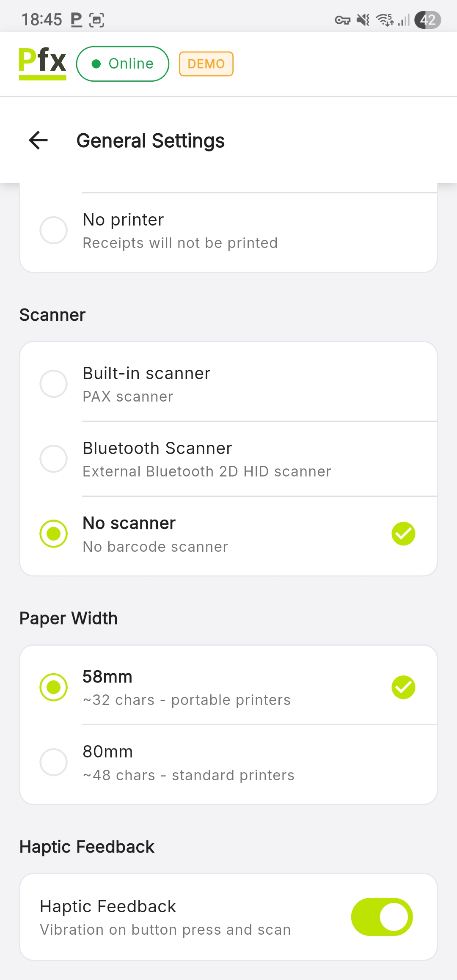Tap the muted sound status icon
Image resolution: width=457 pixels, height=980 pixels.
coord(363,20)
